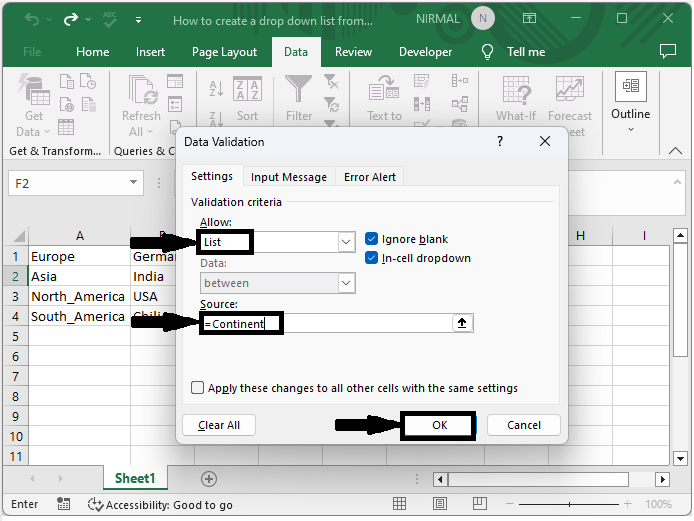Open the Developer tab
Image resolution: width=694 pixels, height=521 pixels.
pyautogui.click(x=425, y=52)
